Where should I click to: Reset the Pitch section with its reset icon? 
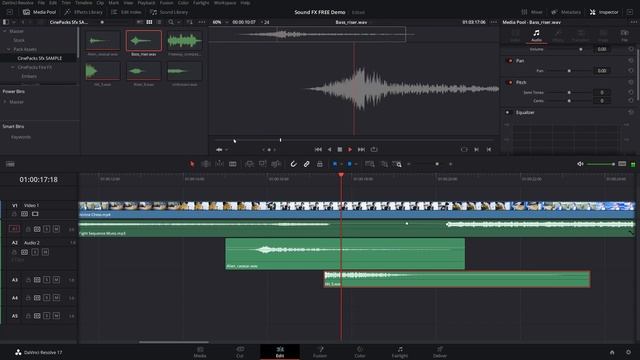631,82
